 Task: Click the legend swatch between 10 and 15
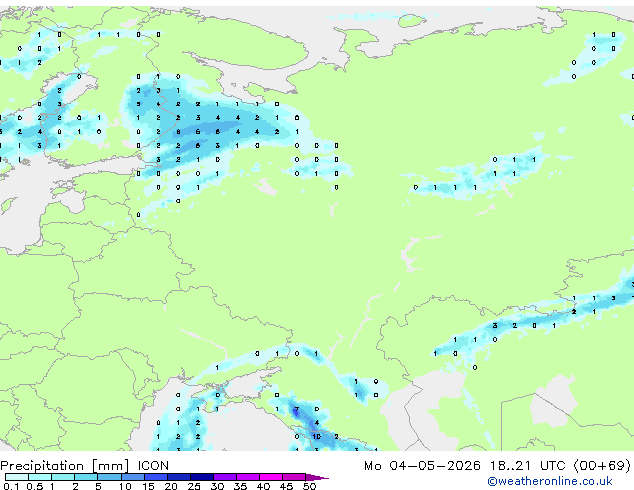132,477
